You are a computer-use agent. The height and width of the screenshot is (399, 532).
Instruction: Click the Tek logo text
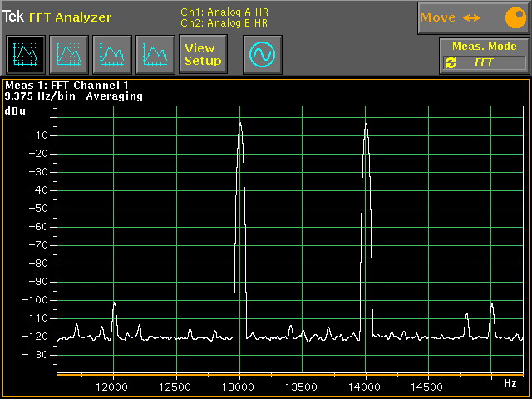(x=13, y=17)
